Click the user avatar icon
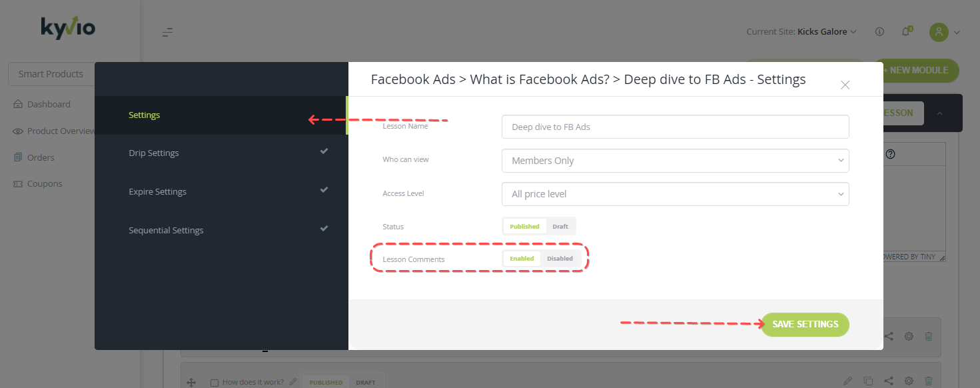The width and height of the screenshot is (980, 388). click(939, 32)
